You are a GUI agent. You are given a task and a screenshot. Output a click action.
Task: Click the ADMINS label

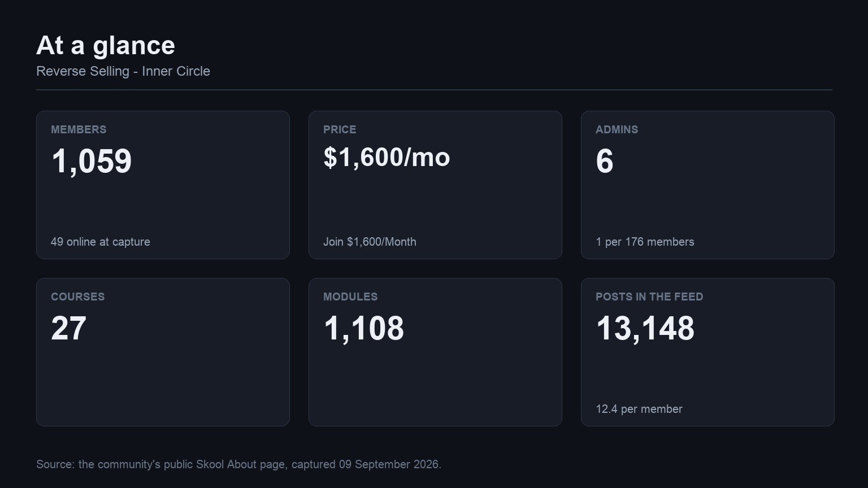click(x=617, y=129)
